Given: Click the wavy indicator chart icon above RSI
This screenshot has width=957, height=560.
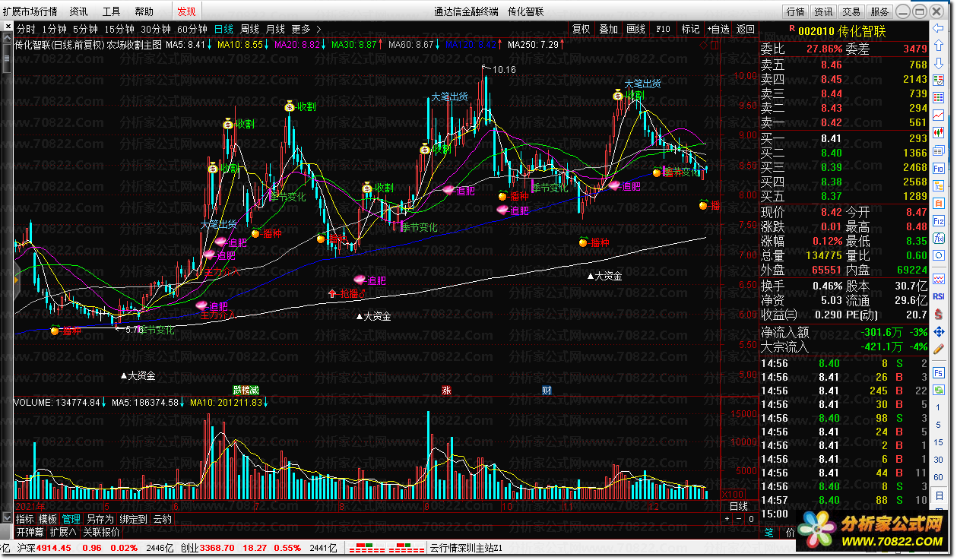Looking at the screenshot, I should 939,278.
